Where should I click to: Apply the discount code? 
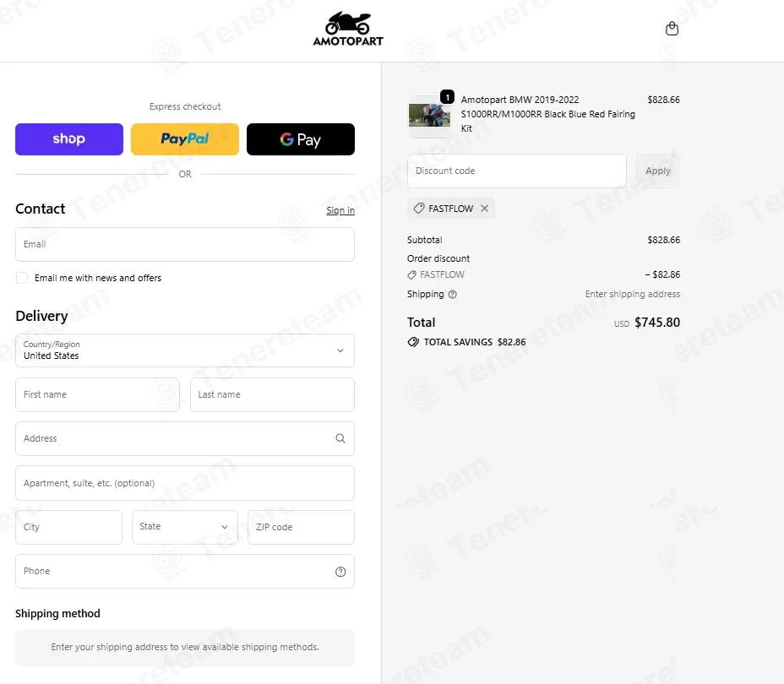(658, 171)
